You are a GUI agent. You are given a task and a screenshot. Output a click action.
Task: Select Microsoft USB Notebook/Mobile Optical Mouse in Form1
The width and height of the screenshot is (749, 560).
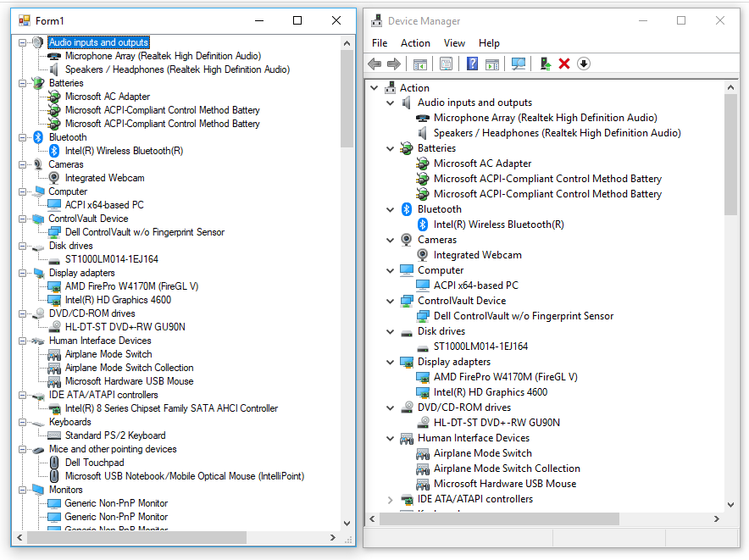185,476
